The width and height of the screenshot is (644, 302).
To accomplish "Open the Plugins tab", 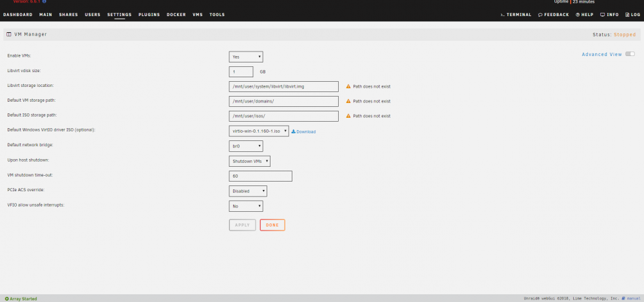I will coord(149,15).
